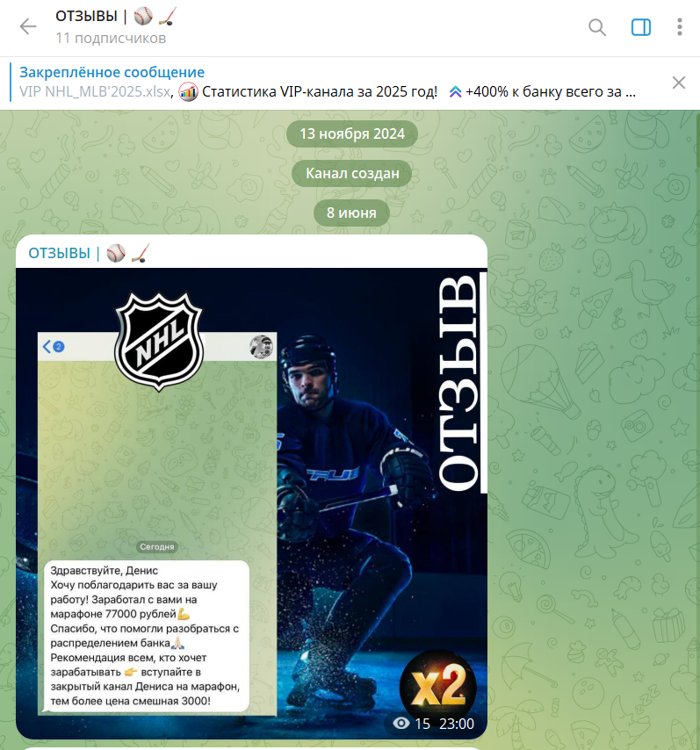The image size is (700, 750).
Task: Click the 8 июня date badge
Action: (351, 213)
